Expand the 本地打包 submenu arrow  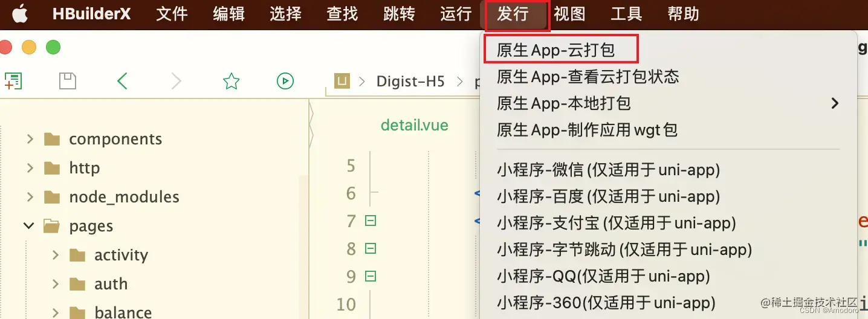pyautogui.click(x=835, y=103)
